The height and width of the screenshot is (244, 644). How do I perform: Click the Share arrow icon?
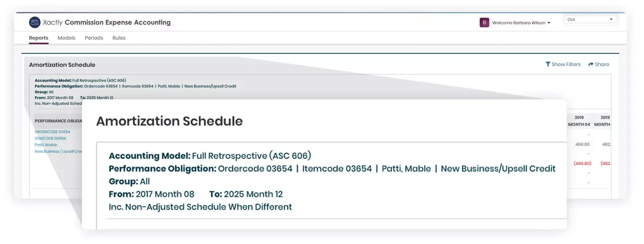[591, 64]
